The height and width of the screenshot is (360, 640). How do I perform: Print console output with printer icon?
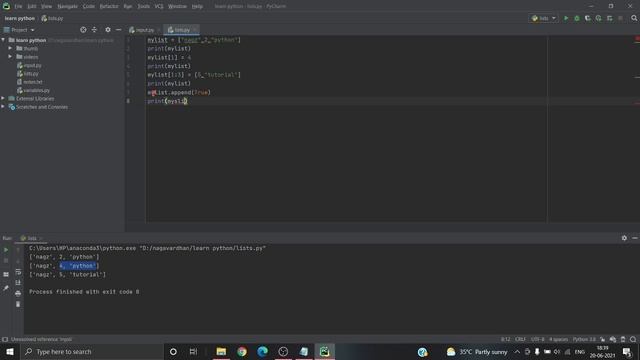18,293
